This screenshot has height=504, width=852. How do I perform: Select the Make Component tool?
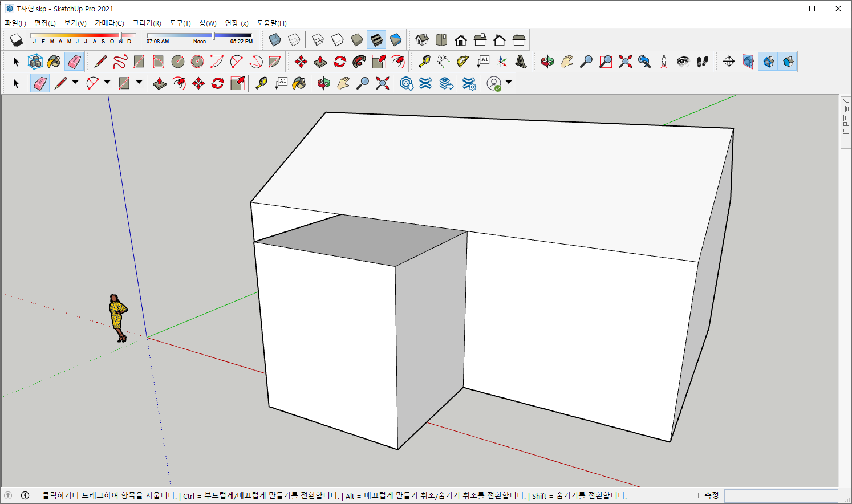click(35, 62)
